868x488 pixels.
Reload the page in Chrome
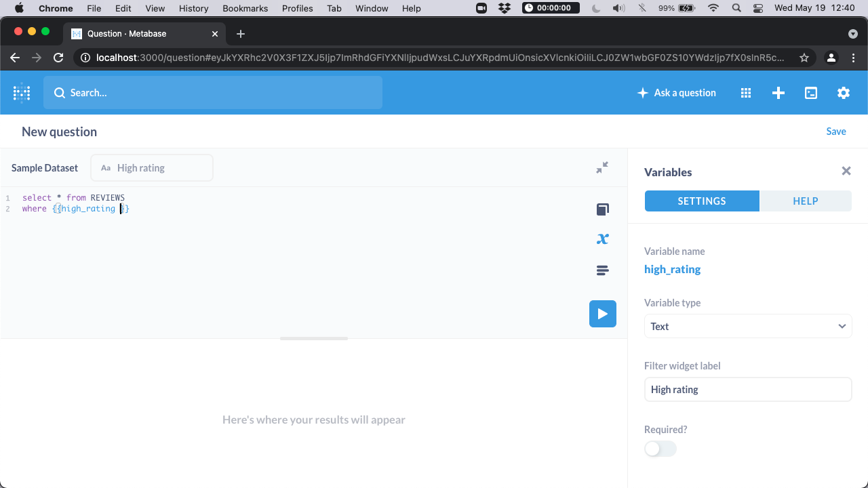tap(58, 58)
